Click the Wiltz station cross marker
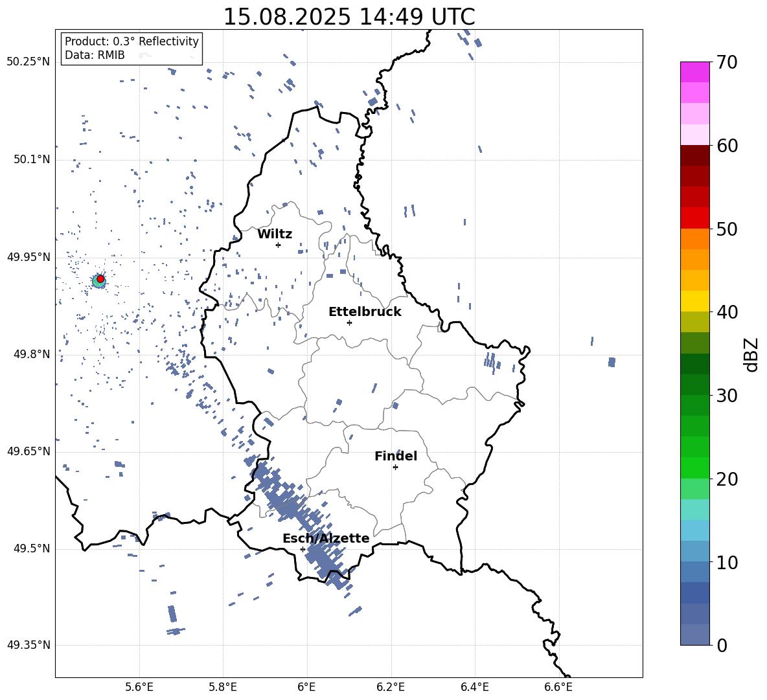Screen dimensions: 767x700 (278, 245)
